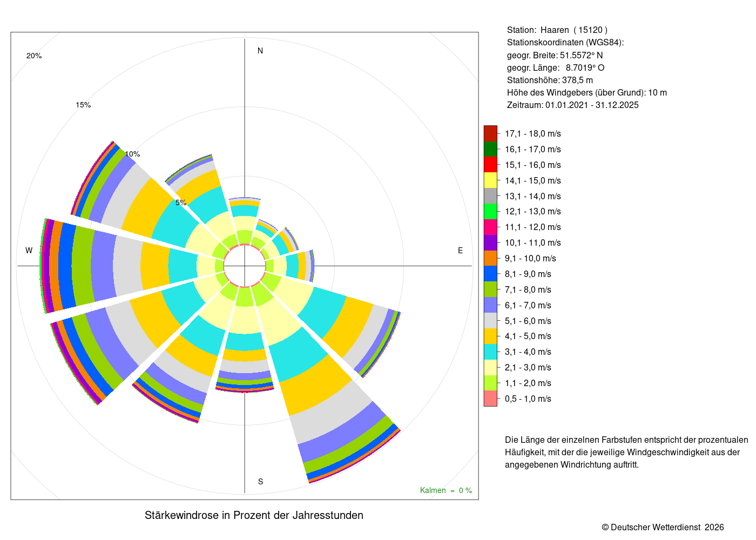This screenshot has height=540, width=756.
Task: Select the '5%' ring label
Action: pos(181,202)
